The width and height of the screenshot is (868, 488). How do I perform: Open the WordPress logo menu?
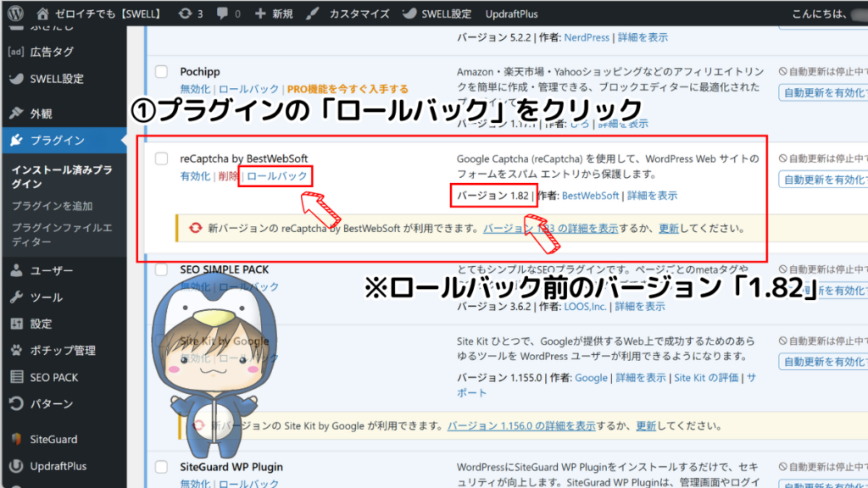click(x=15, y=14)
